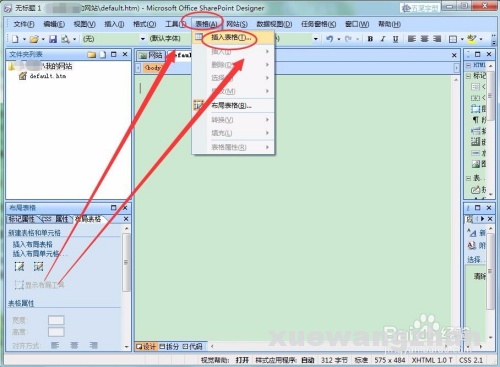Open the 数据视图(D) menu
500x367 pixels.
pos(274,24)
